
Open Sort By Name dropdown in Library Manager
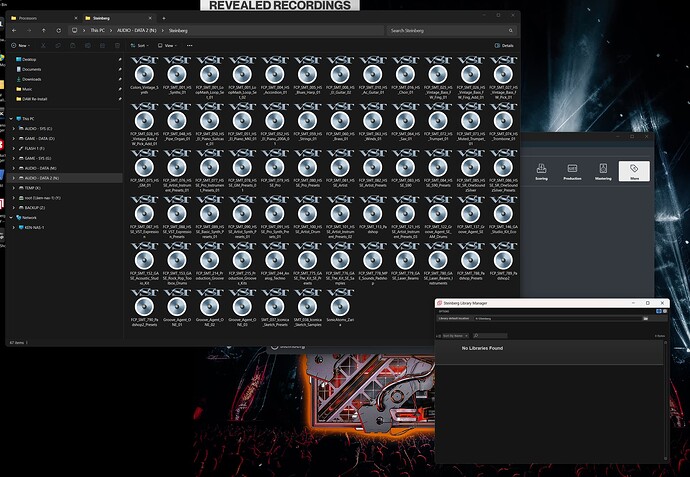tap(455, 336)
